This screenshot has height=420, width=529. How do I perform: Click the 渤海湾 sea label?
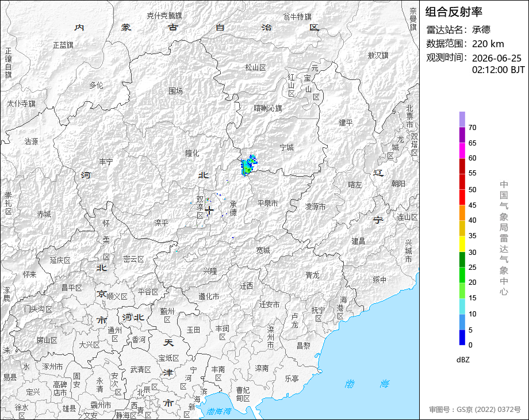point(219,411)
